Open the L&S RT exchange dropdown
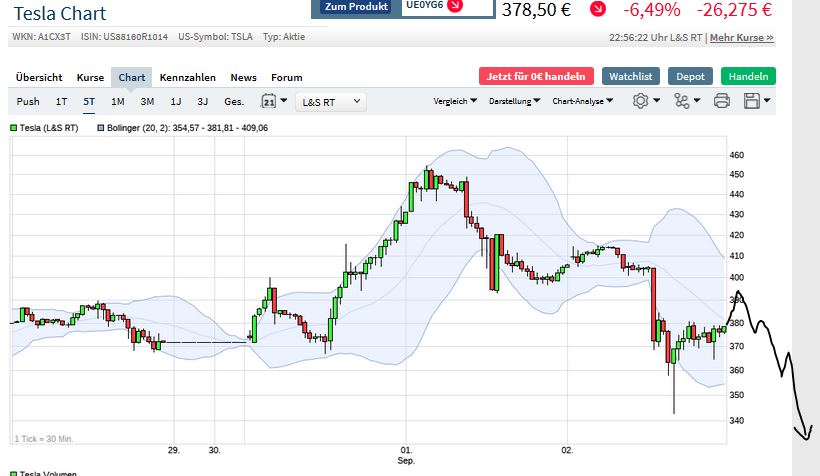Viewport: 820px width, 476px height. 331,102
